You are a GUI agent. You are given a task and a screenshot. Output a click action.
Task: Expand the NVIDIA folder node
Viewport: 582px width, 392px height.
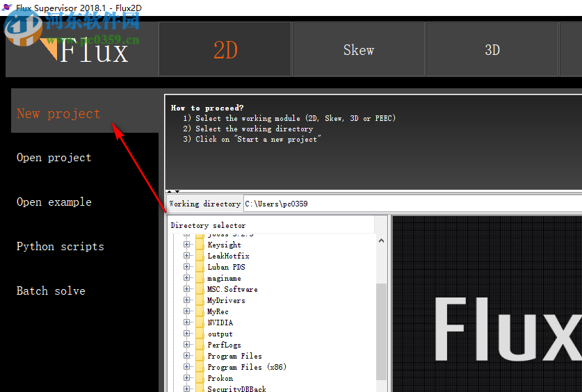click(187, 322)
